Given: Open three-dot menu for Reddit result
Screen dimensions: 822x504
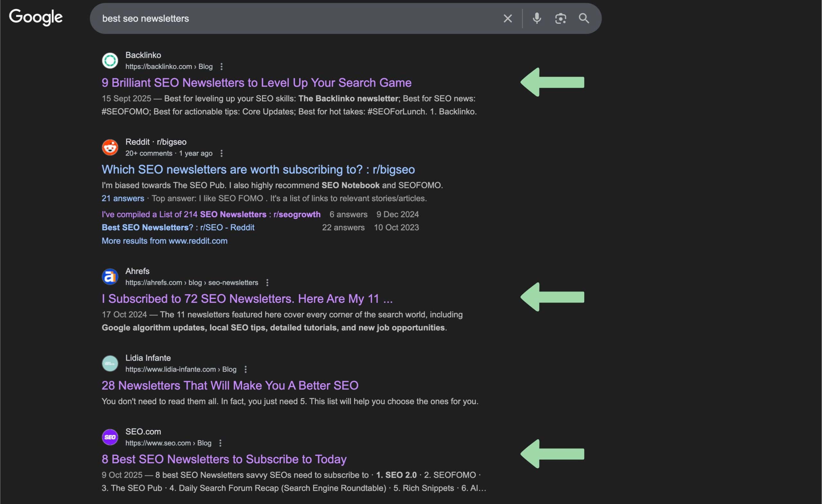Looking at the screenshot, I should pos(221,153).
